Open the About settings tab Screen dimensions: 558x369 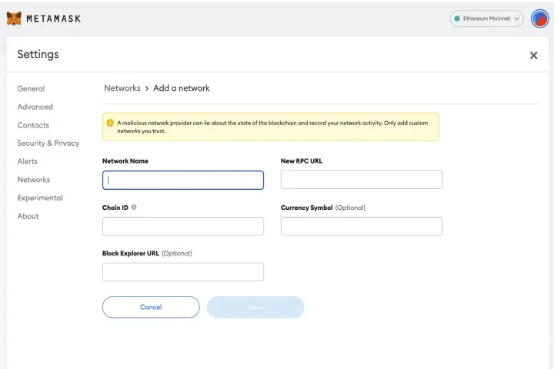tap(28, 216)
